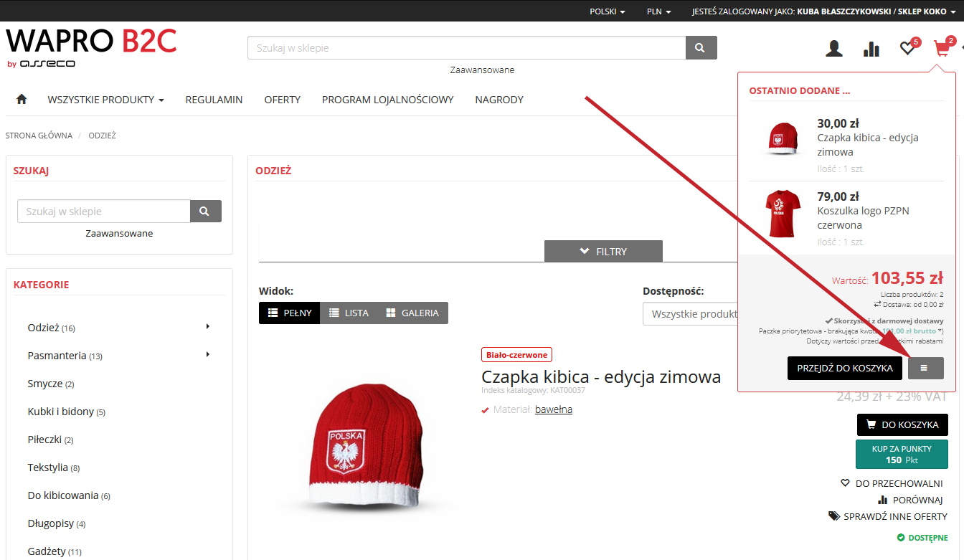
Task: Open the Dostępność availability dropdown
Action: pyautogui.click(x=690, y=314)
